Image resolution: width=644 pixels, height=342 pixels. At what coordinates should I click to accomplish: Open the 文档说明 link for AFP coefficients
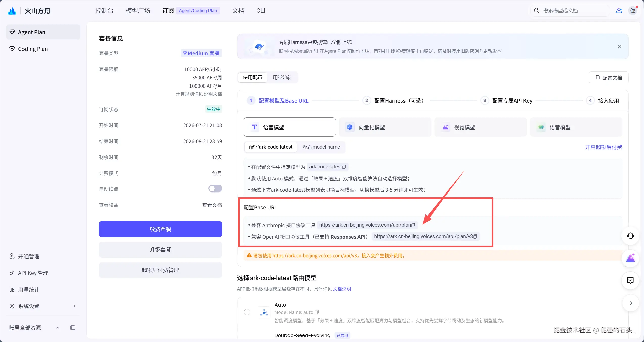tap(342, 289)
